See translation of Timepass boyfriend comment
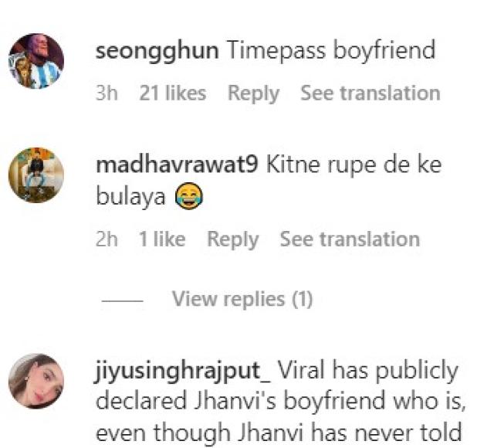 (x=370, y=93)
